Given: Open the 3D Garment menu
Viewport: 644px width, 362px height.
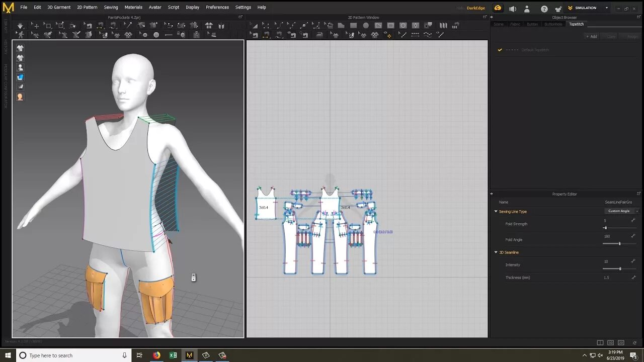Looking at the screenshot, I should pyautogui.click(x=59, y=8).
